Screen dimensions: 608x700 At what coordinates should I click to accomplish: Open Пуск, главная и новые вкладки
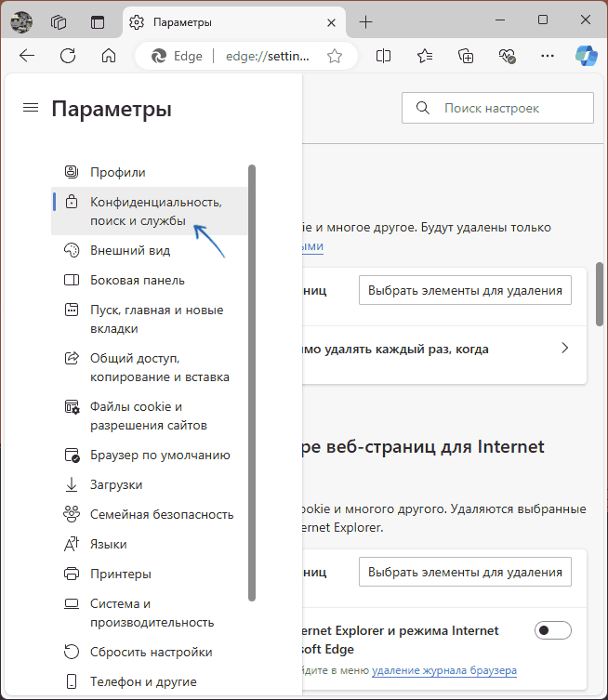point(149,319)
